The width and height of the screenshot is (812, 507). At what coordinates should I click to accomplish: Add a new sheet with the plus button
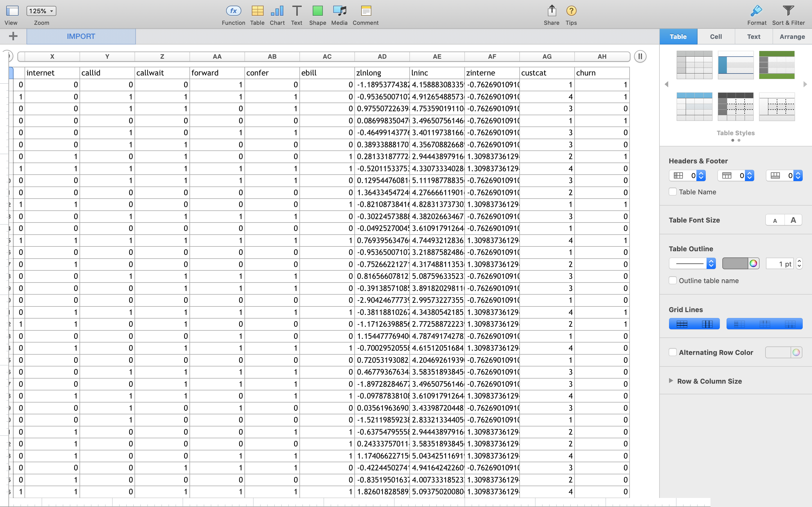[x=13, y=36]
